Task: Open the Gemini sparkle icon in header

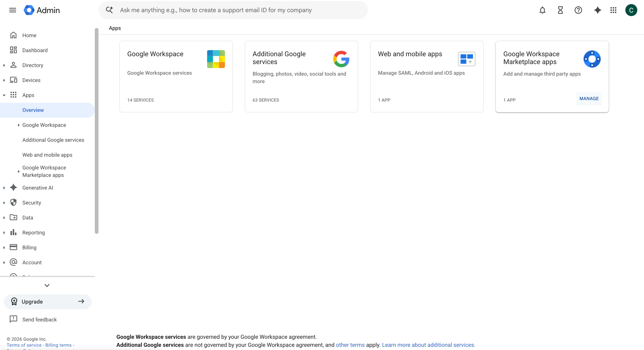Action: click(598, 10)
